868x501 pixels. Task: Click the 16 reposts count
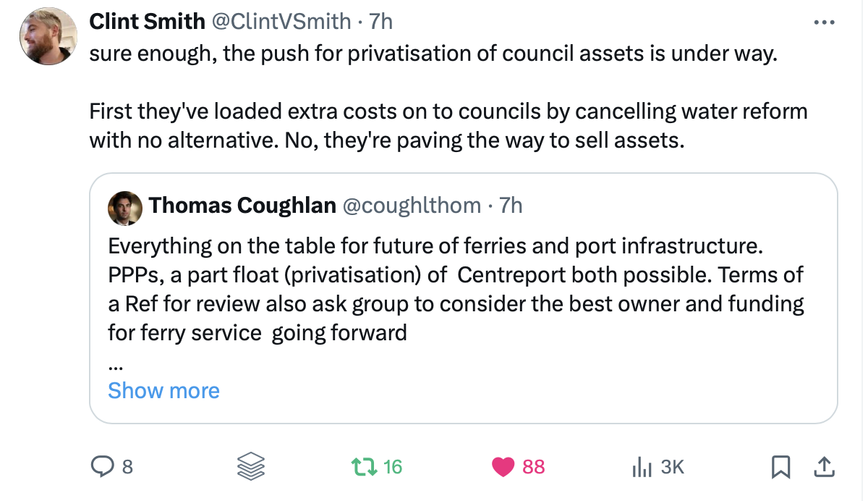(392, 467)
